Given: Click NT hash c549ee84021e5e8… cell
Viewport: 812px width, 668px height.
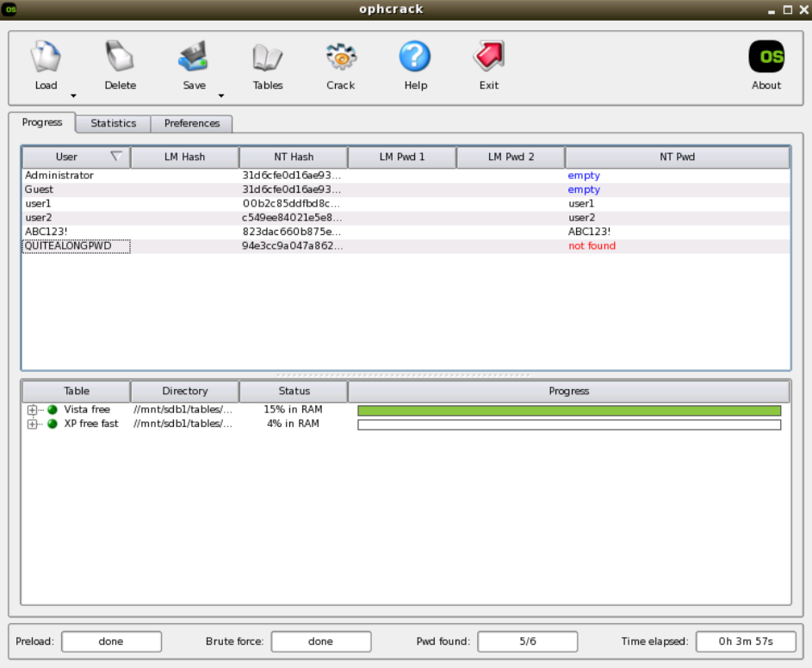Looking at the screenshot, I should coord(292,218).
